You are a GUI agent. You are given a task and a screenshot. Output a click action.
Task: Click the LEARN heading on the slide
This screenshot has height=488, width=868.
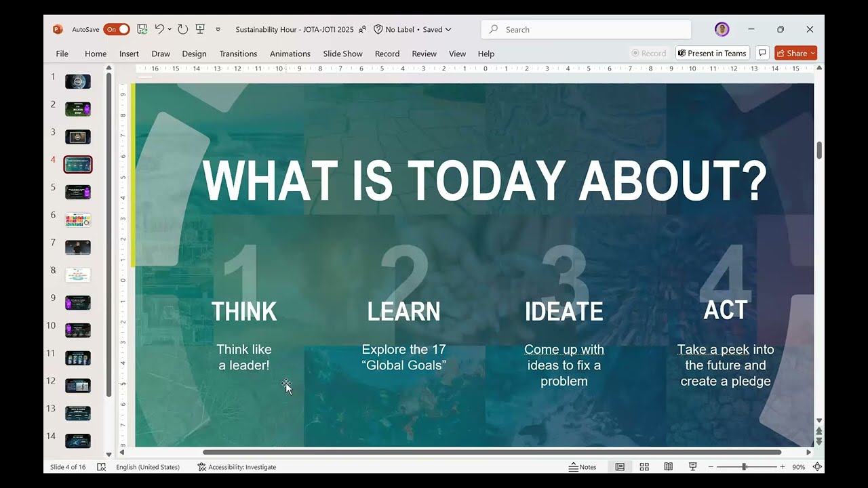click(403, 312)
